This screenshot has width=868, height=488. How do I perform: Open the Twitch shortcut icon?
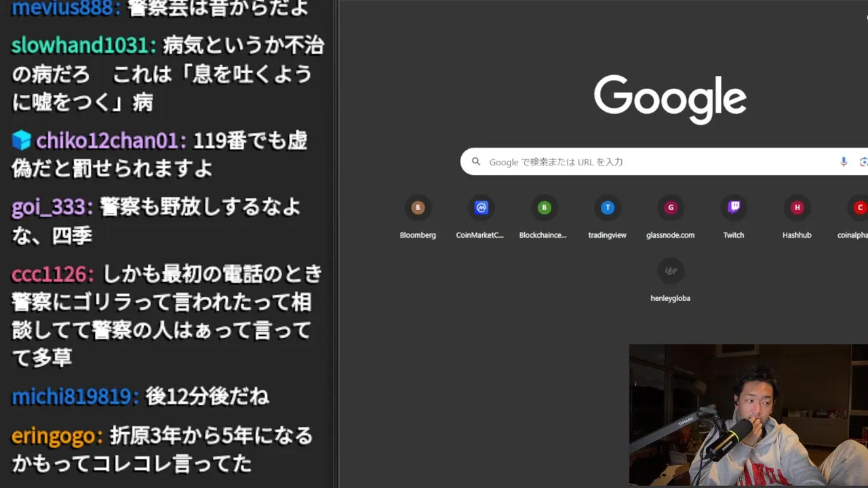[x=734, y=207]
